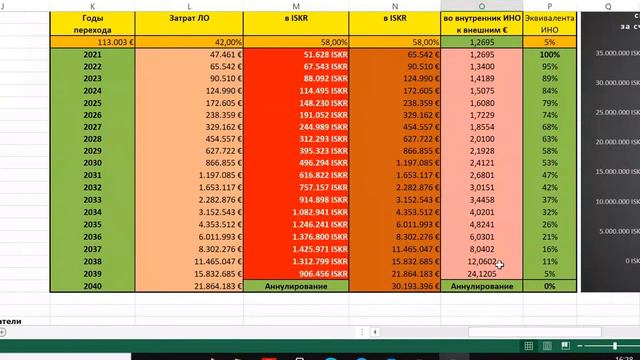This screenshot has height=360, width=640.
Task: Click the 'Затрат ЛО' header cell
Action: click(x=189, y=24)
